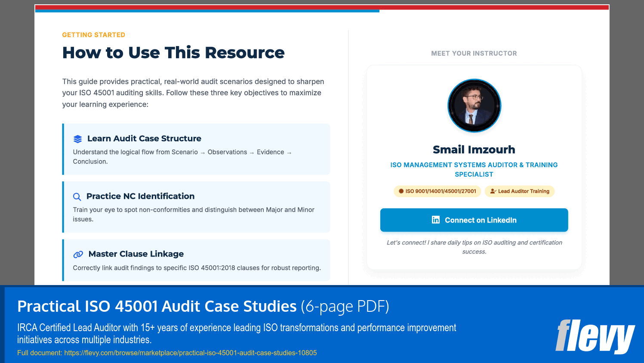Click the link icon beside Master Clause Linkage

pyautogui.click(x=77, y=254)
